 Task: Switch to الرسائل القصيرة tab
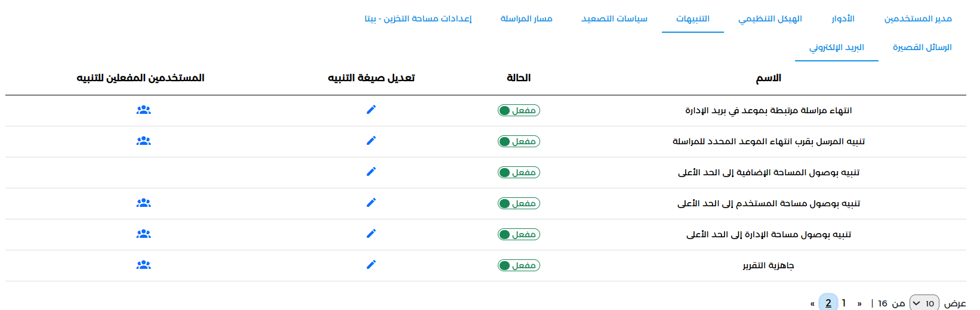click(922, 47)
